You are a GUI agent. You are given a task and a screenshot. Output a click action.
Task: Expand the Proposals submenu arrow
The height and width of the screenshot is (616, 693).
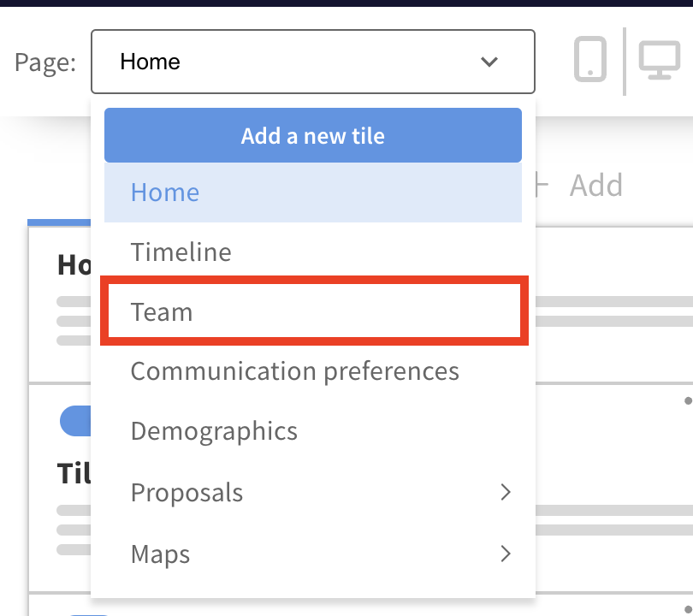coord(506,492)
